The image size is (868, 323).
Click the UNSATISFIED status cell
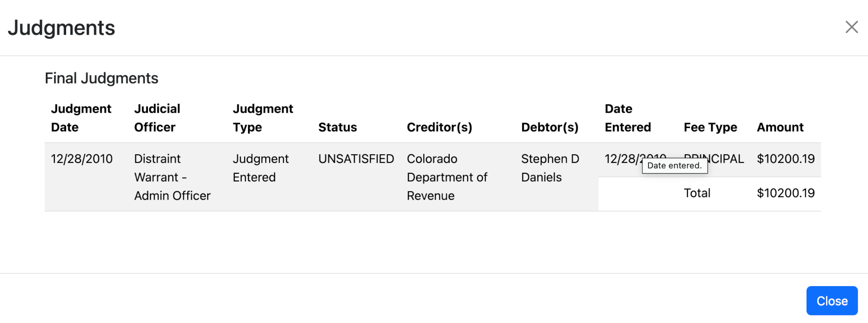point(356,159)
